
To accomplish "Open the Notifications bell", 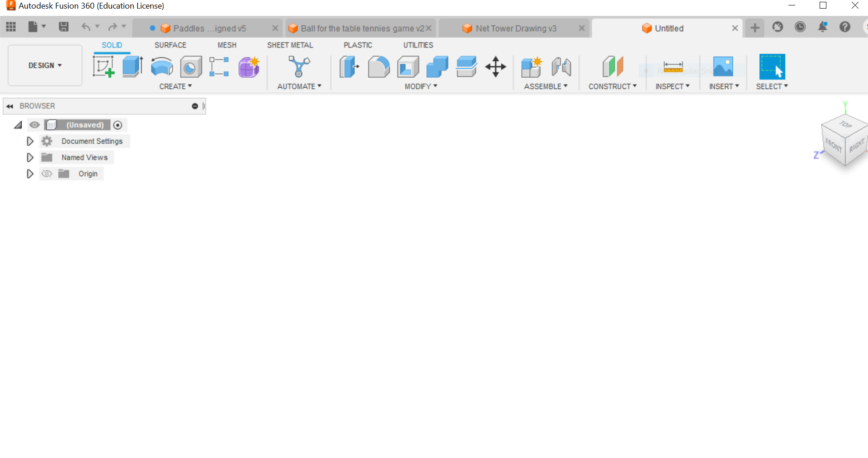I will tap(823, 27).
